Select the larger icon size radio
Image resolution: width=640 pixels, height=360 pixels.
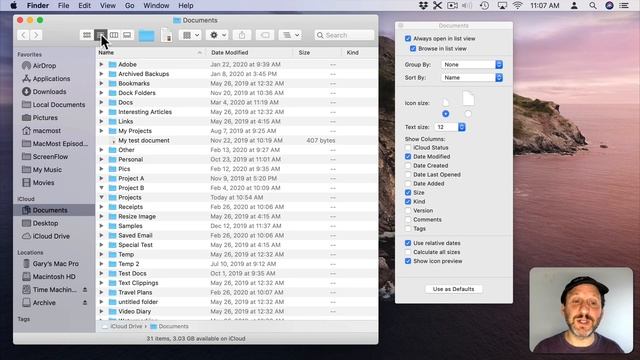[x=468, y=114]
